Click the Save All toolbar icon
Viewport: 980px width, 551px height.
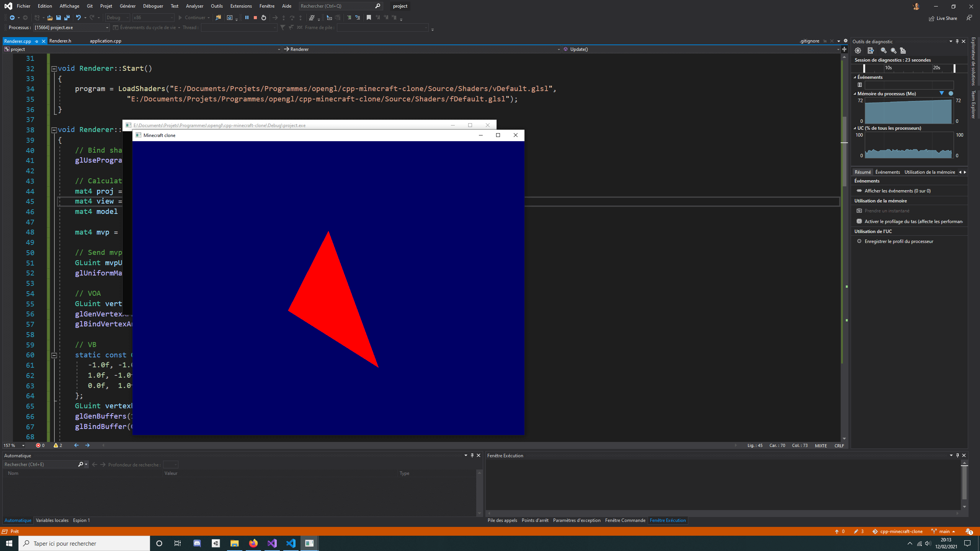pos(67,18)
